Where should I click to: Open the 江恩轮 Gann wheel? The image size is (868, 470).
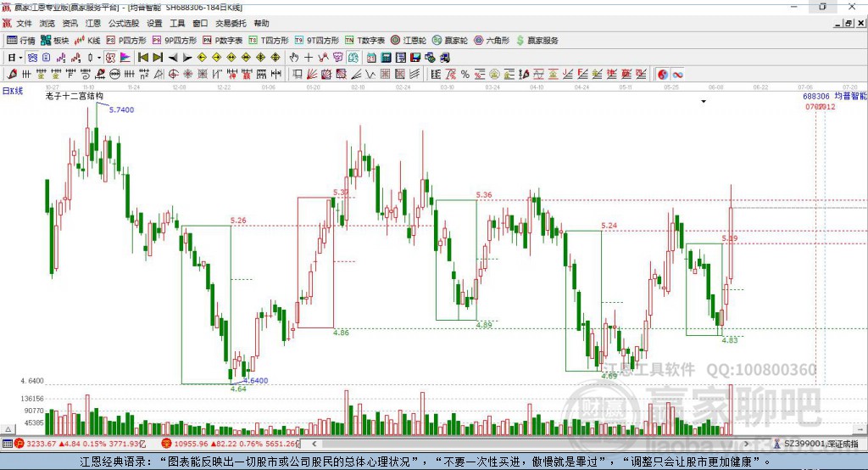(409, 41)
